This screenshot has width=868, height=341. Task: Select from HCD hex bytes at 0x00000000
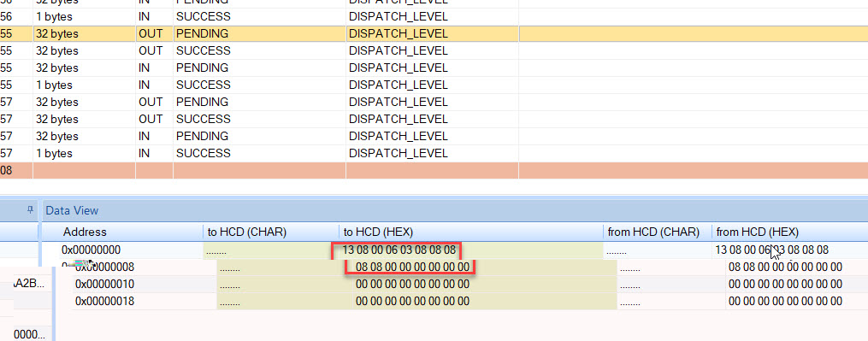(x=771, y=250)
